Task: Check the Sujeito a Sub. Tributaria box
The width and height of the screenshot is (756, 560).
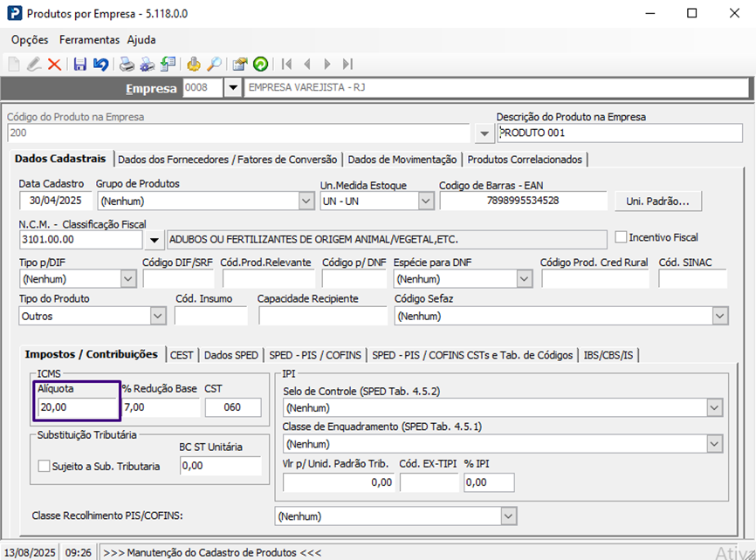Action: click(x=45, y=467)
